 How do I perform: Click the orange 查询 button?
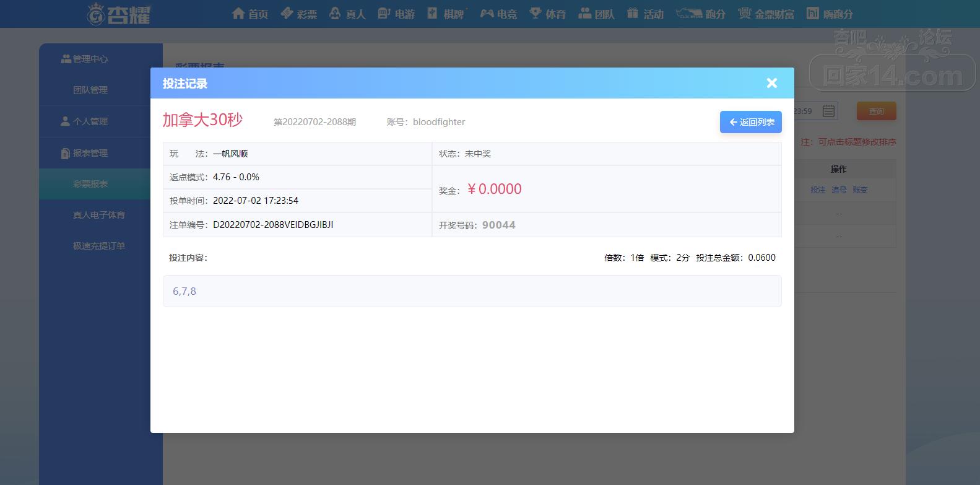click(876, 111)
